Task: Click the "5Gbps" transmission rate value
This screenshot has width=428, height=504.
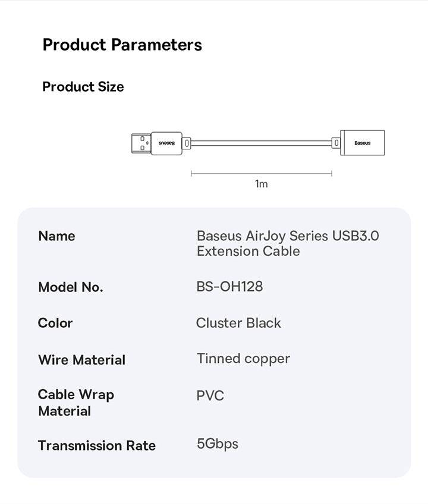Action: click(218, 444)
